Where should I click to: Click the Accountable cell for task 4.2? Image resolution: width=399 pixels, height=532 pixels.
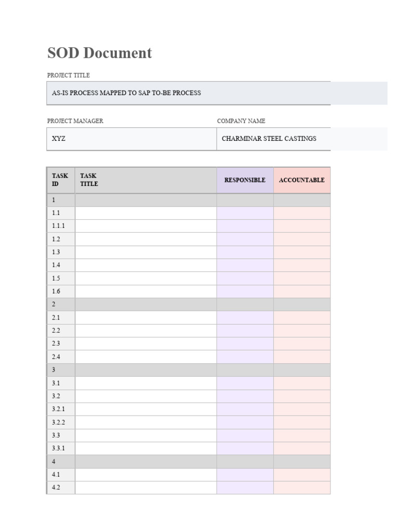point(301,487)
